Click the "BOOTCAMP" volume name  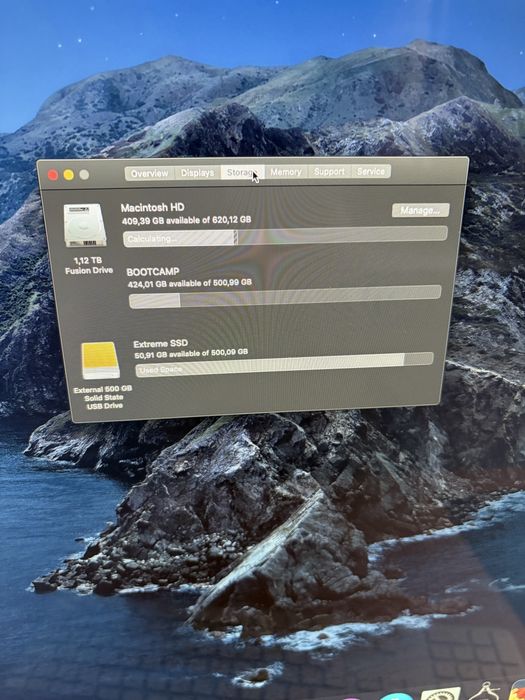153,272
